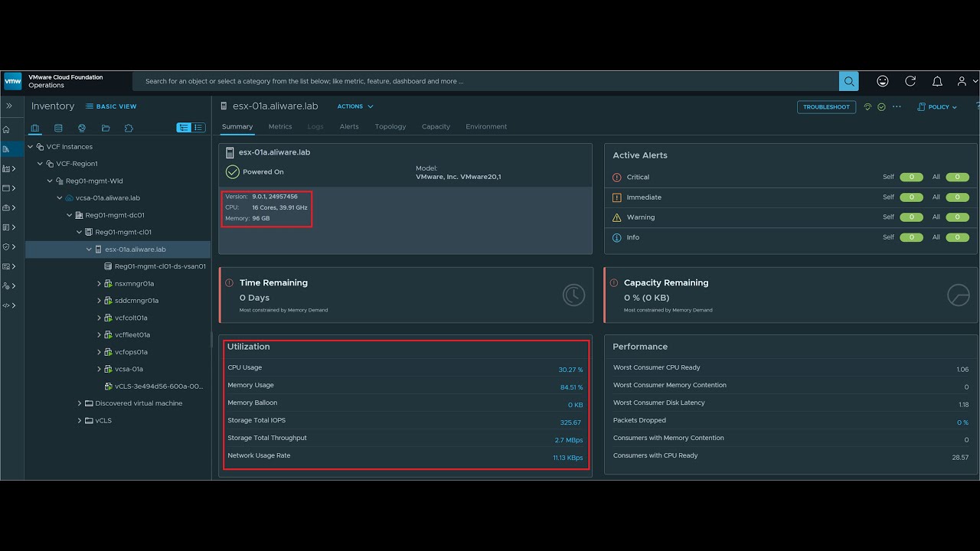Viewport: 980px width, 551px height.
Task: Select the first inventory category tab icon
Action: (x=35, y=128)
